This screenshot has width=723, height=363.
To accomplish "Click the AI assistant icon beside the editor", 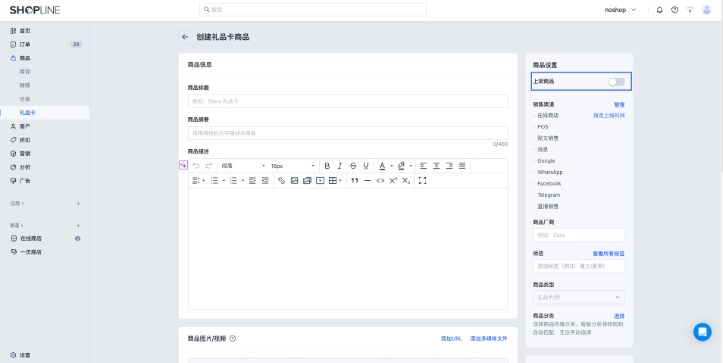I will click(183, 165).
